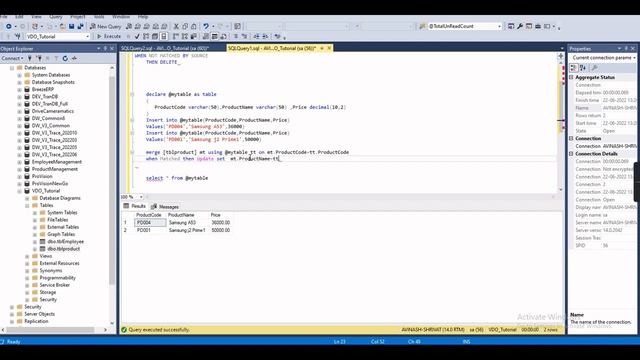Select Results to Text mode
This screenshot has height=360, width=640.
pyautogui.click(x=206, y=36)
